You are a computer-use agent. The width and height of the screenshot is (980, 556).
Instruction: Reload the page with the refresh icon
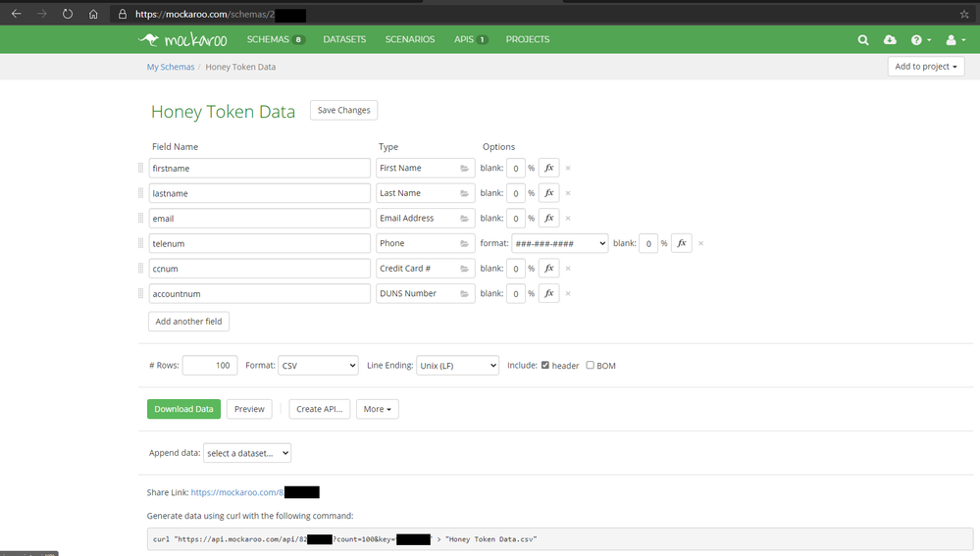pos(68,14)
